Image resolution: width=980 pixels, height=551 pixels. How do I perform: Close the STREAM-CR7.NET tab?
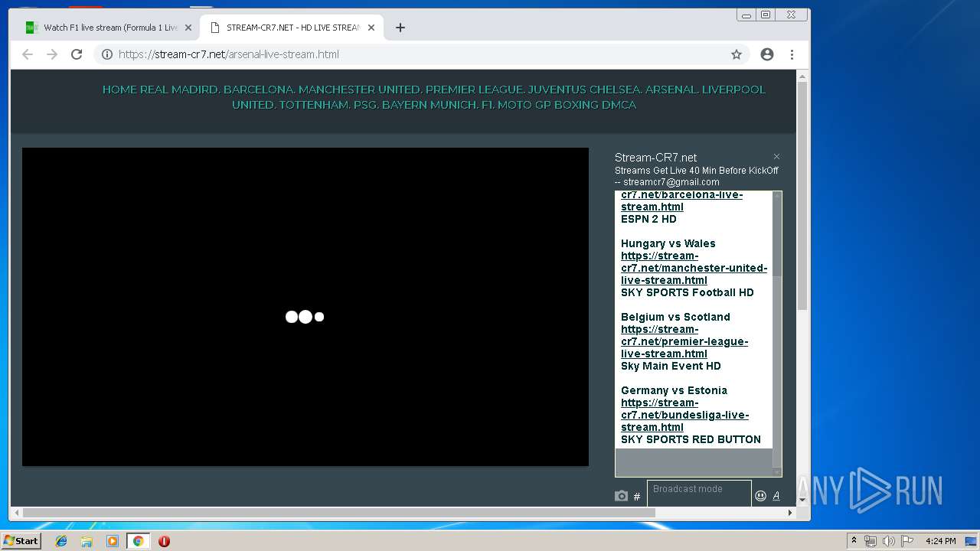coord(371,28)
